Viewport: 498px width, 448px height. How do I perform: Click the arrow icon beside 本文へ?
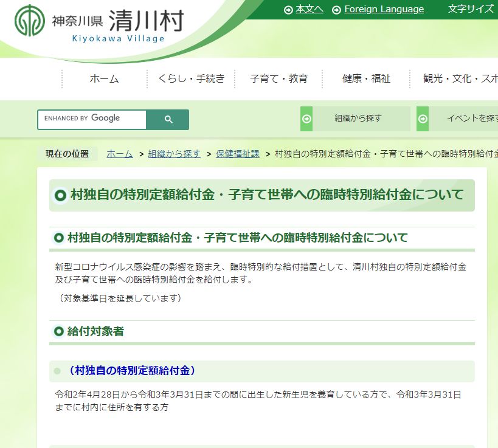(288, 10)
